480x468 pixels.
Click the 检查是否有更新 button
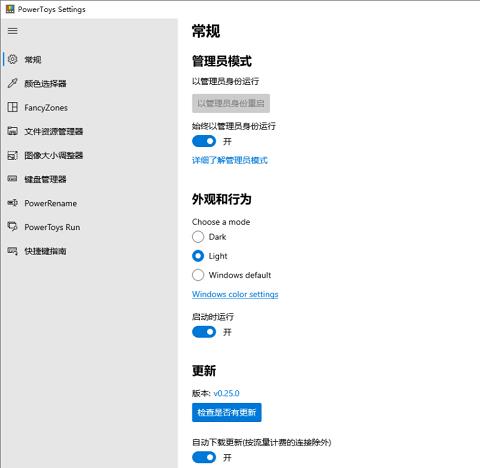click(x=227, y=412)
